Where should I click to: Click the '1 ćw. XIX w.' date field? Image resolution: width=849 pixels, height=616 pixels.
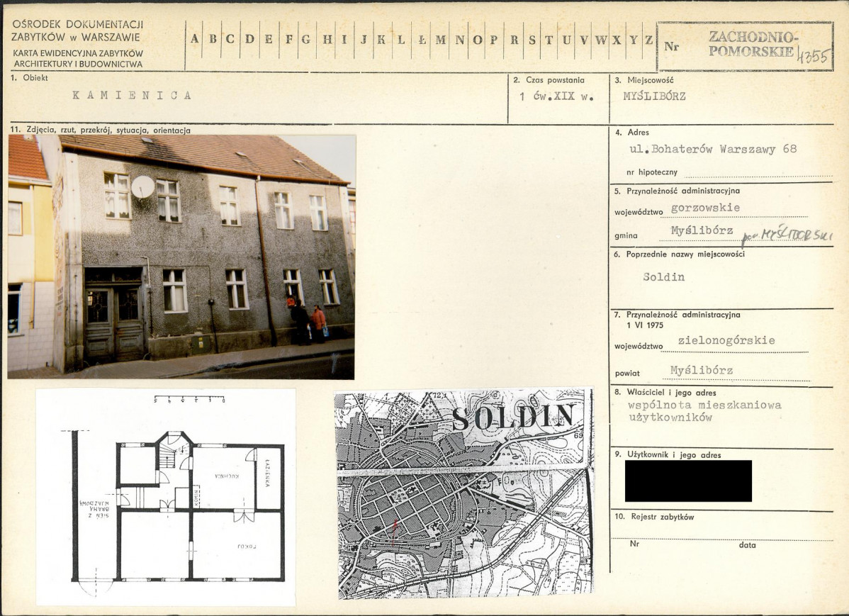(556, 97)
